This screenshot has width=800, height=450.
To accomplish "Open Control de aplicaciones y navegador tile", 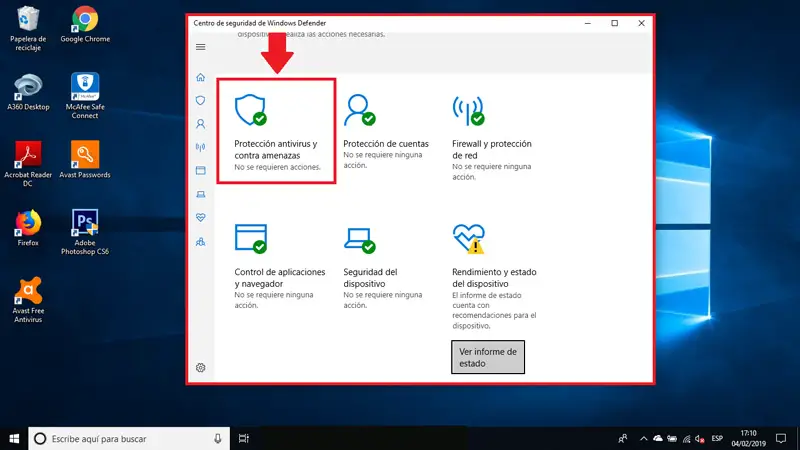I will click(x=280, y=266).
